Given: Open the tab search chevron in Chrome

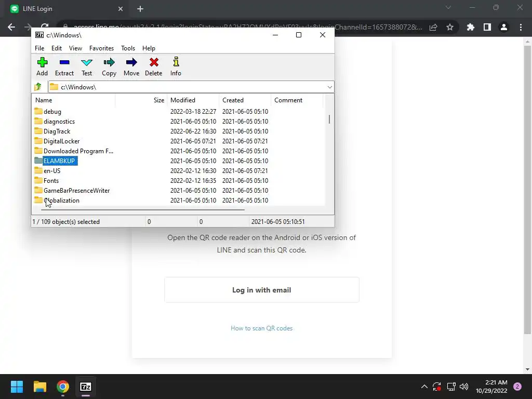Looking at the screenshot, I should tap(448, 7).
